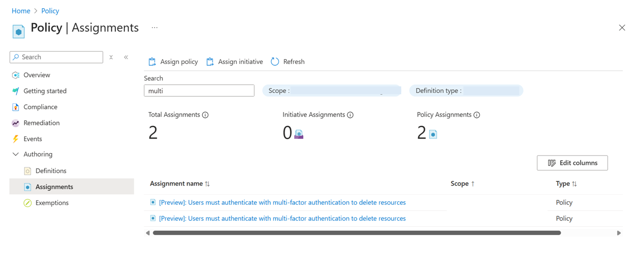Click the Total Assignments info icon

[x=205, y=115]
